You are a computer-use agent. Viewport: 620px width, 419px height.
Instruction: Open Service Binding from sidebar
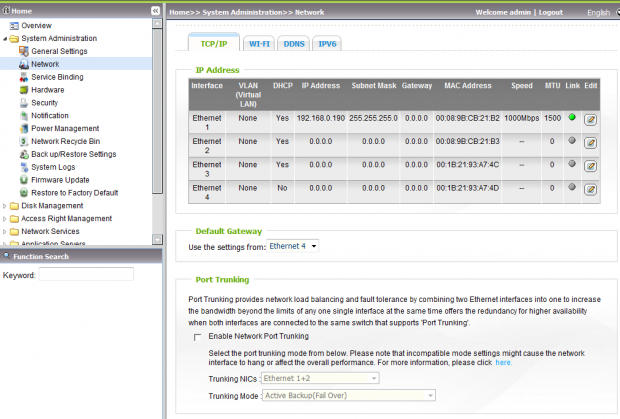tap(57, 77)
